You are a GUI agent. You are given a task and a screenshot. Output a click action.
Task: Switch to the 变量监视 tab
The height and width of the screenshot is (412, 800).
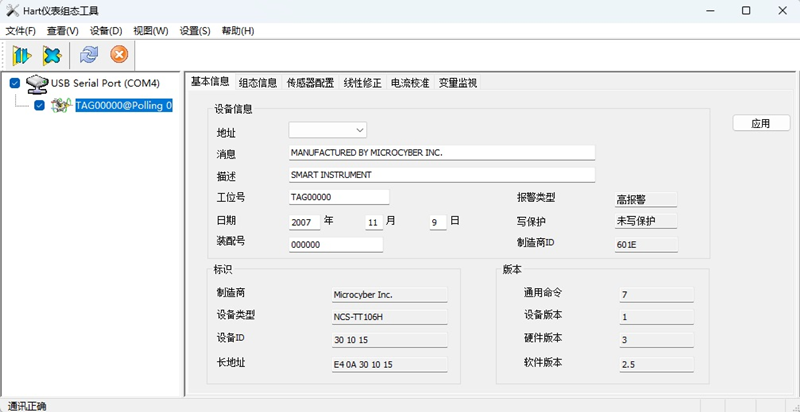click(458, 83)
